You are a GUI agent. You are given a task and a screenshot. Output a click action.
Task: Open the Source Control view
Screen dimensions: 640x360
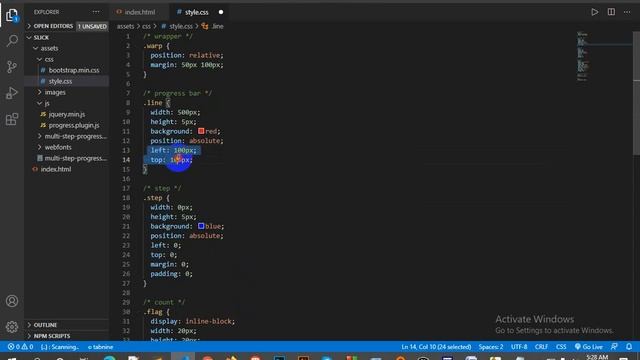[12, 67]
